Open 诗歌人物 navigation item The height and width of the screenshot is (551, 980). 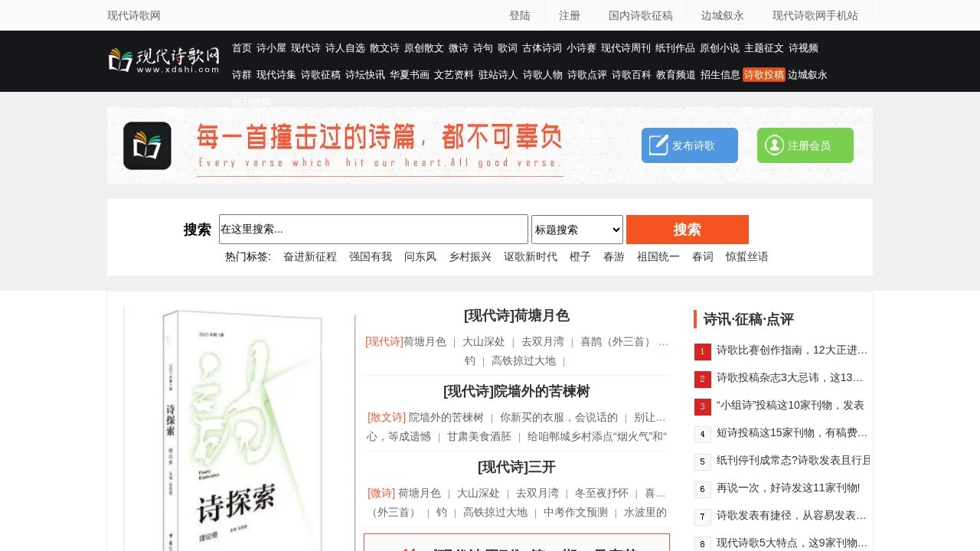[543, 74]
